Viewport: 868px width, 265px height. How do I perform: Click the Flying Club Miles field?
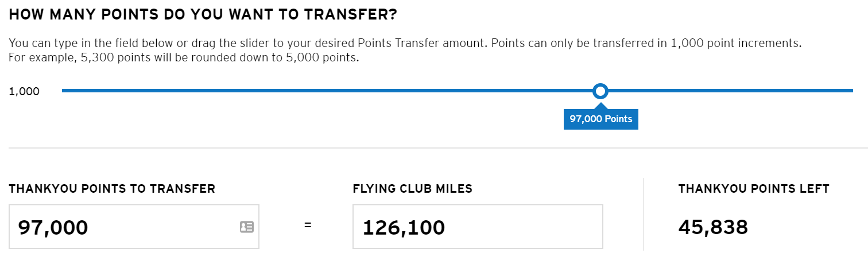coord(478,227)
